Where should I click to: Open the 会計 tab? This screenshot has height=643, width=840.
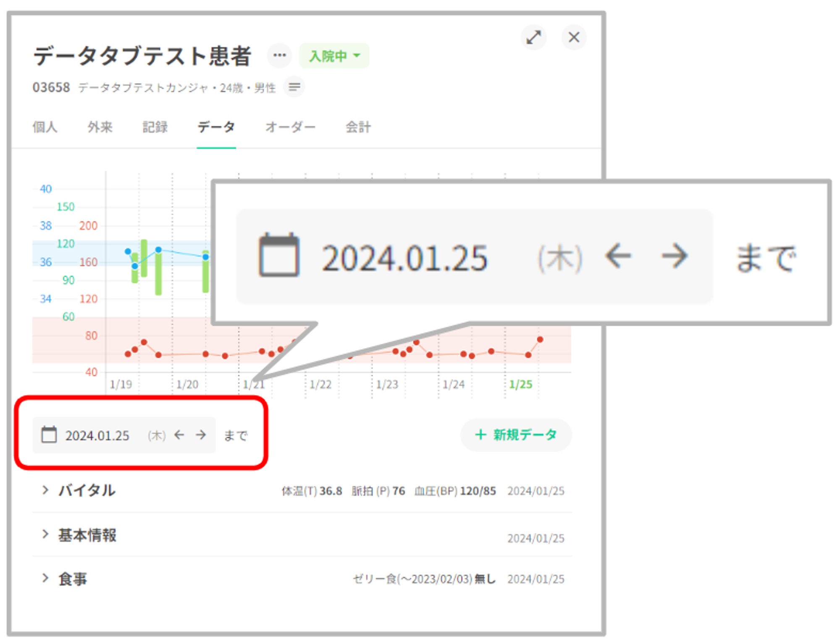[x=358, y=127]
